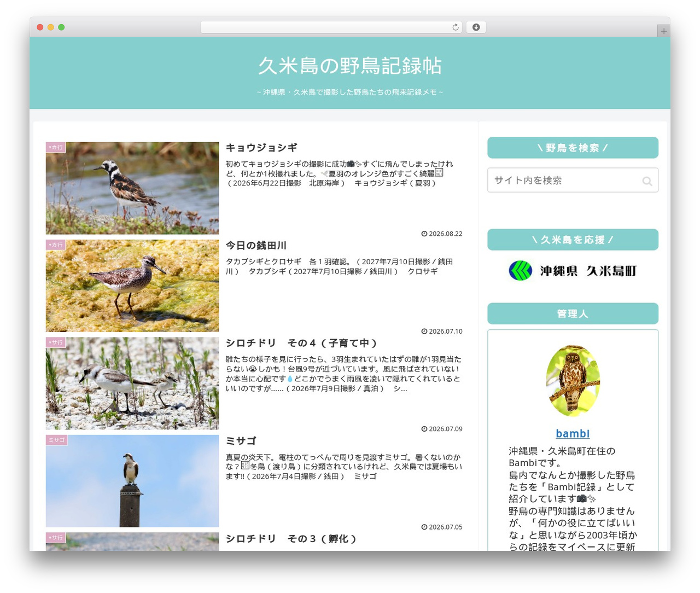Click the 管理人 widget heading
Viewport: 700px width, 593px height.
pyautogui.click(x=573, y=313)
